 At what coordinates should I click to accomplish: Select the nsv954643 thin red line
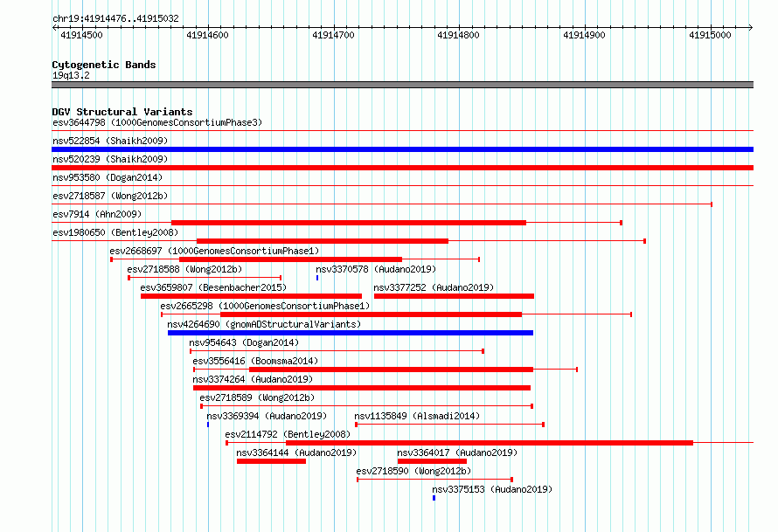coord(337,351)
